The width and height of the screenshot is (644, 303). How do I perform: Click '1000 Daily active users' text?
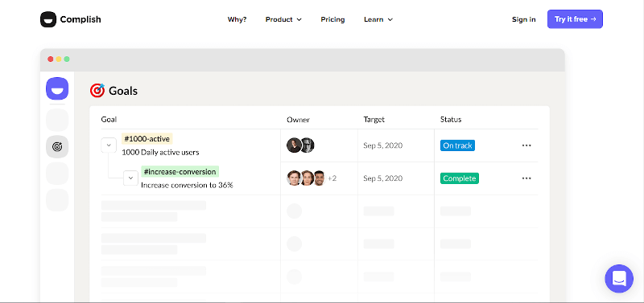(160, 152)
